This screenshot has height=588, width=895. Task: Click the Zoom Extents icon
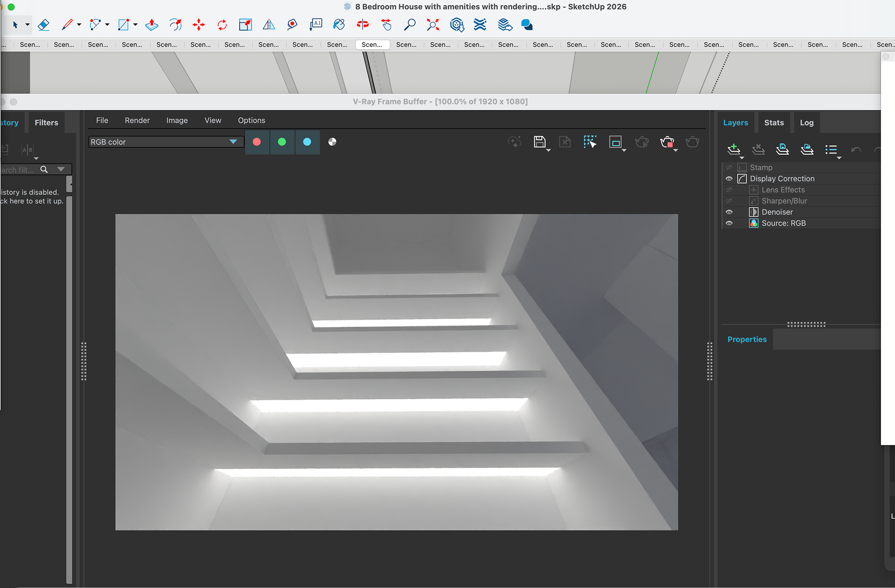click(x=433, y=25)
